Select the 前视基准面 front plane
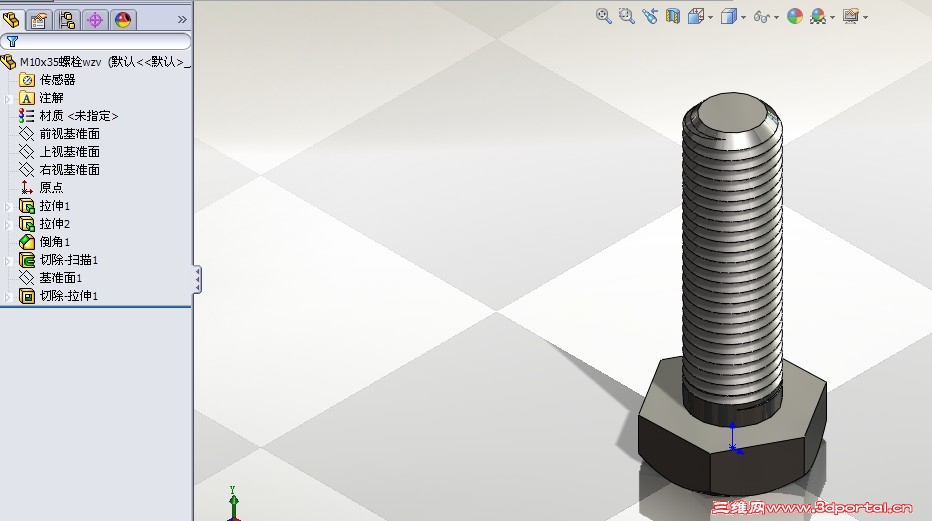 tap(70, 134)
